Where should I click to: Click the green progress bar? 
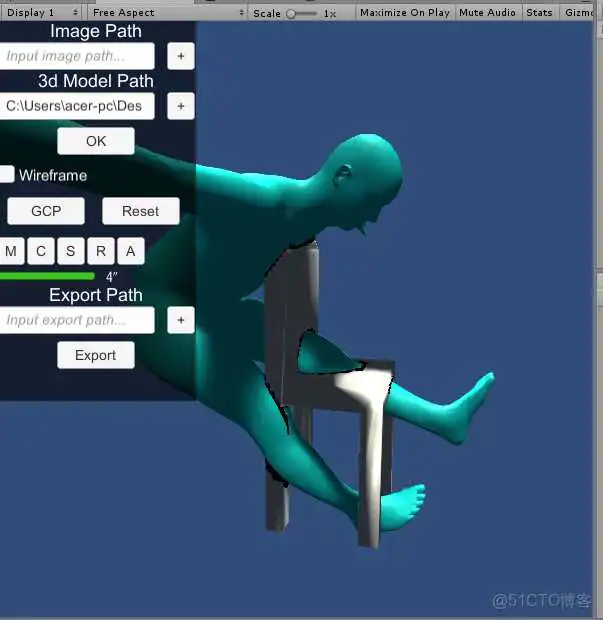(47, 276)
